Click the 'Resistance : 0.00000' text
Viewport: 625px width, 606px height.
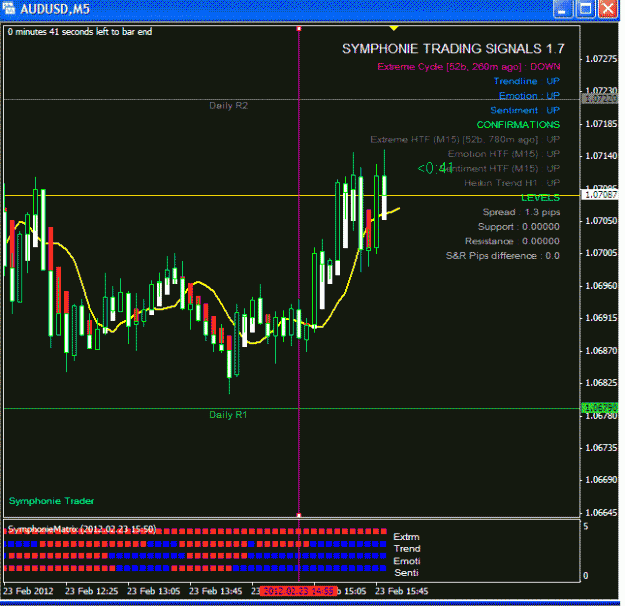click(x=512, y=241)
